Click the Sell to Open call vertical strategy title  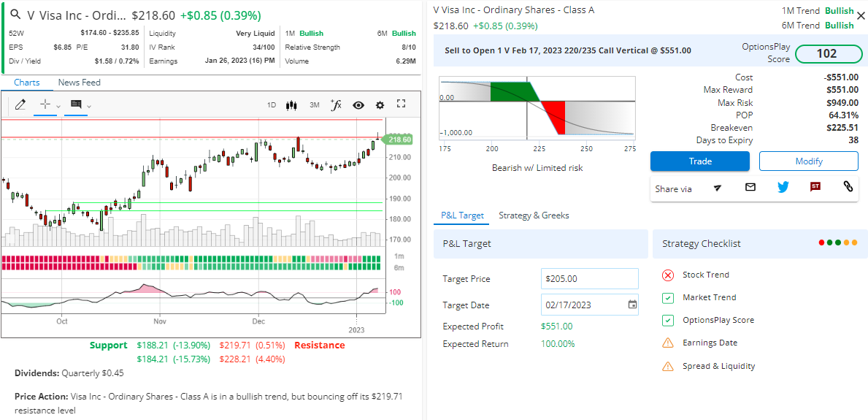click(568, 50)
